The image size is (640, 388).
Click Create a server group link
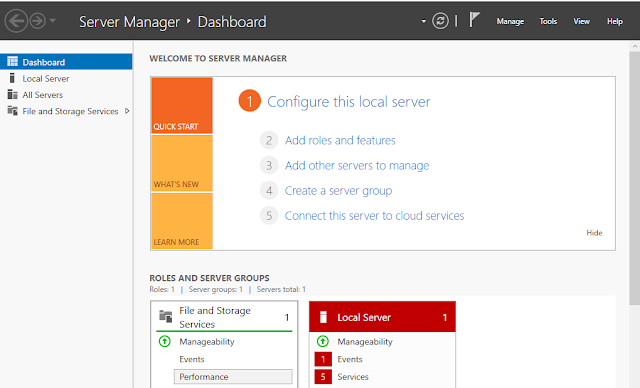tap(338, 191)
